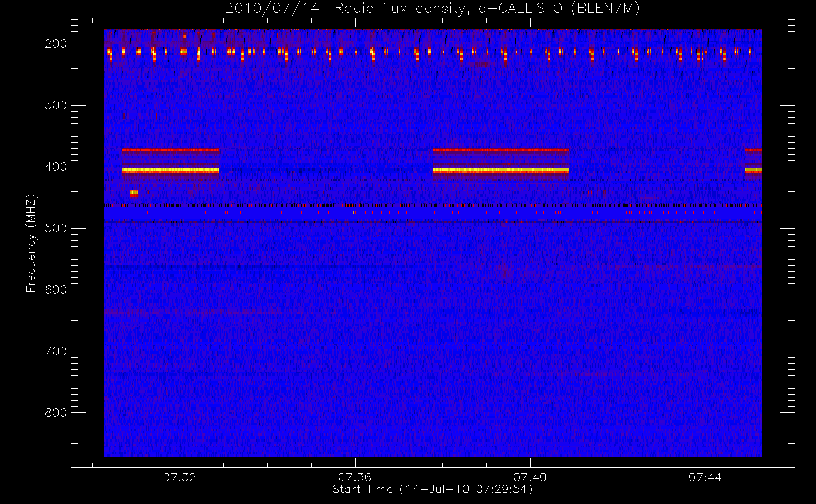The width and height of the screenshot is (816, 504).
Task: Click the 07:44 time tick label
Action: [x=705, y=477]
